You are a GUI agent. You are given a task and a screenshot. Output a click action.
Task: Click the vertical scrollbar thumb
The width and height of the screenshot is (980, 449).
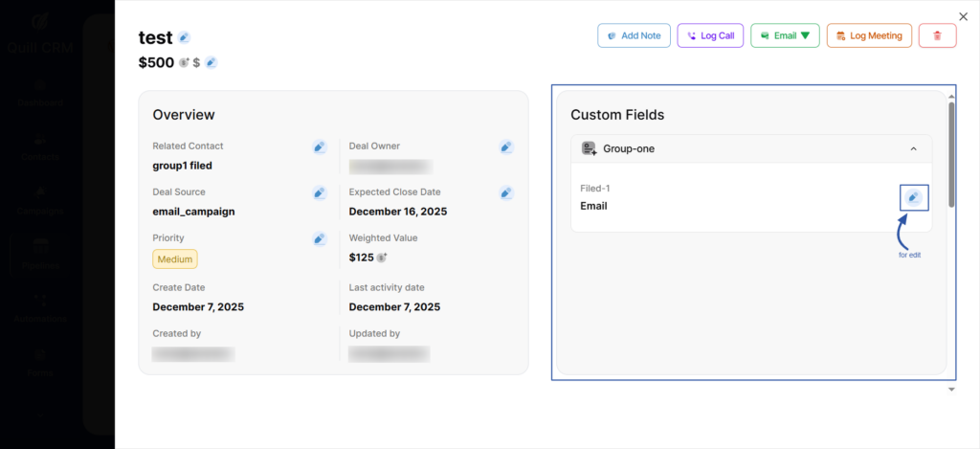point(951,153)
